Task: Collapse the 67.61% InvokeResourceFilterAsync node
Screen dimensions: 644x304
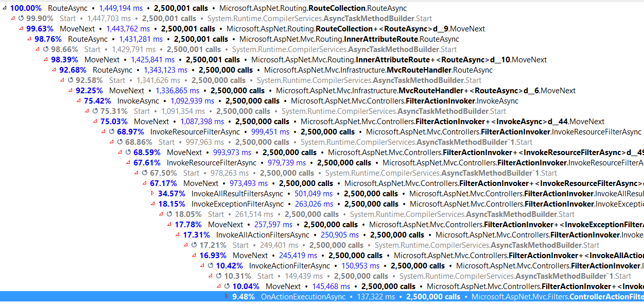Action: (128, 163)
